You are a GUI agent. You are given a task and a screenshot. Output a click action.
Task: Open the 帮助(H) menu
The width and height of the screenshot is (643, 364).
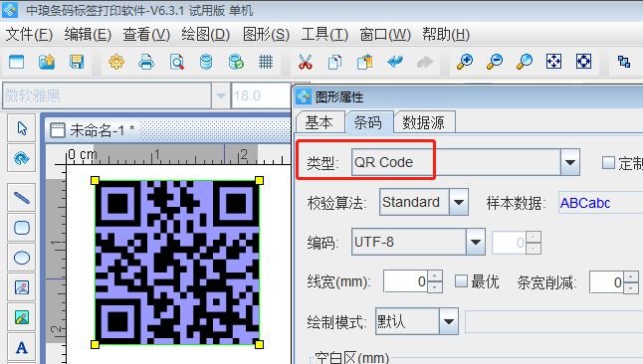[x=446, y=35]
